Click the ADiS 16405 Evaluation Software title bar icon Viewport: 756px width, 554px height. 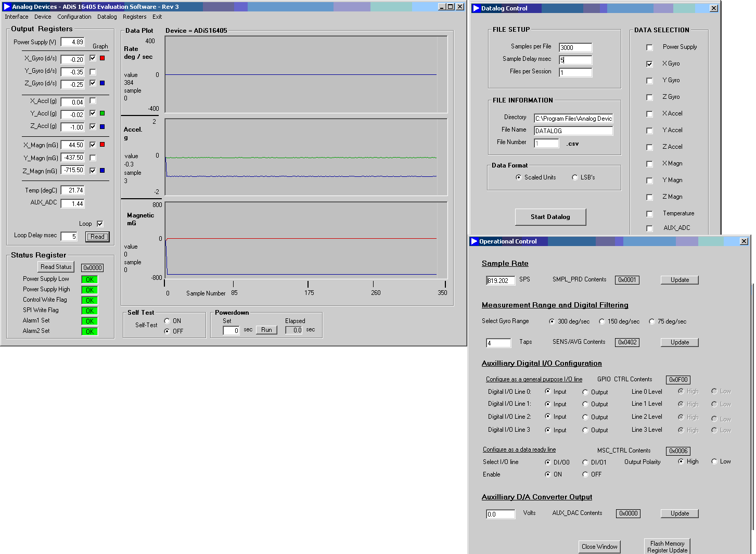[7, 7]
